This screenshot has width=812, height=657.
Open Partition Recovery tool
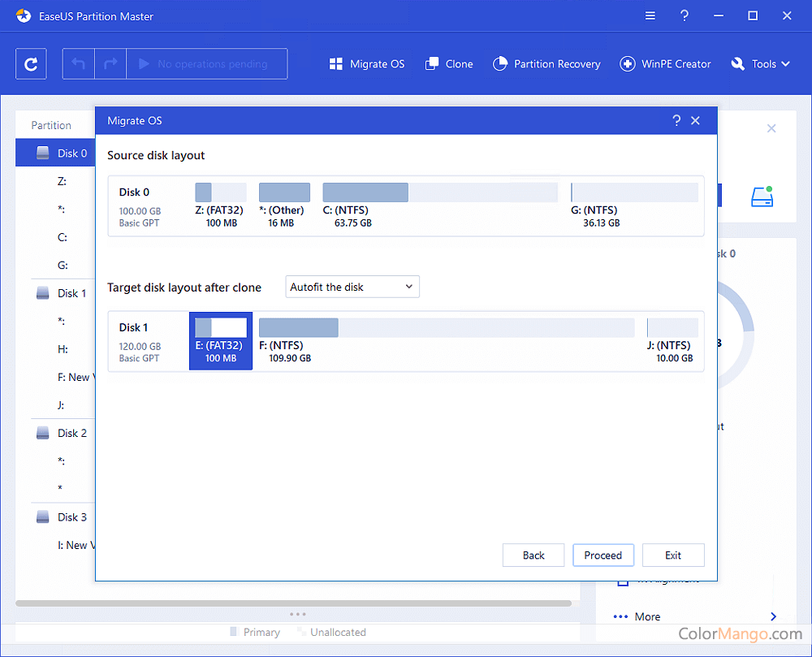point(546,64)
